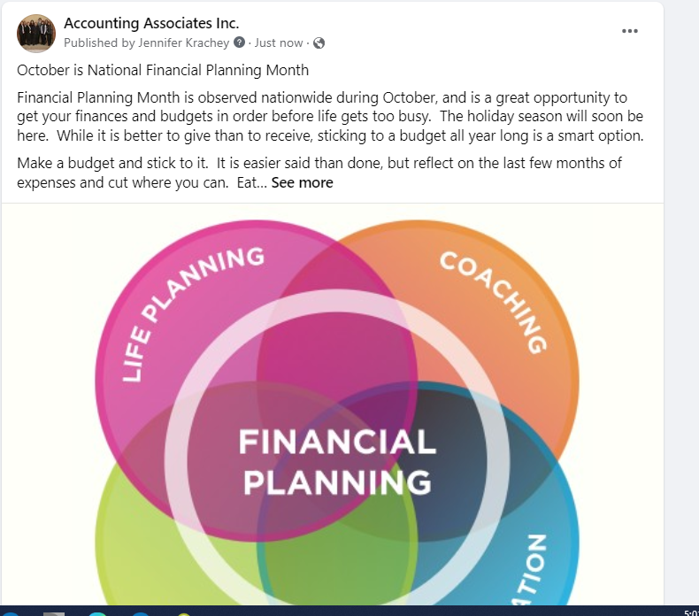Expand the post with See more
The width and height of the screenshot is (699, 616).
(x=303, y=183)
